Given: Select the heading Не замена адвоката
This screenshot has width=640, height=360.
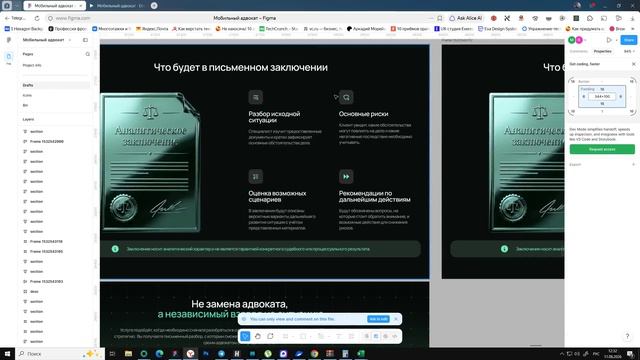Looking at the screenshot, I should tap(239, 304).
